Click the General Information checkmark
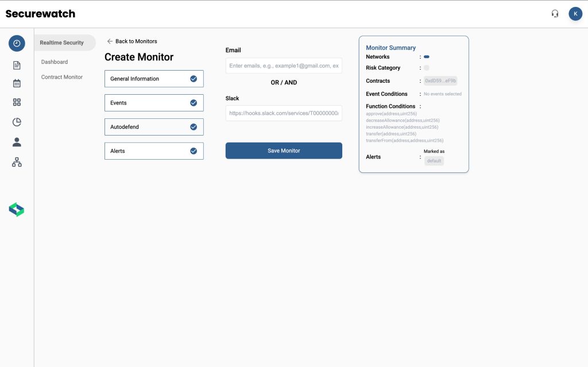 [194, 79]
